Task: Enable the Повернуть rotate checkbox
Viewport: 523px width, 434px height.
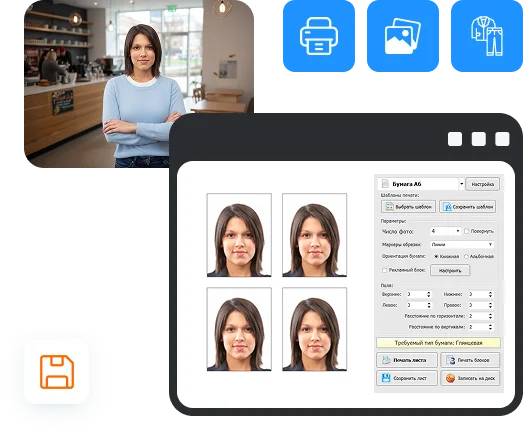Action: (467, 231)
